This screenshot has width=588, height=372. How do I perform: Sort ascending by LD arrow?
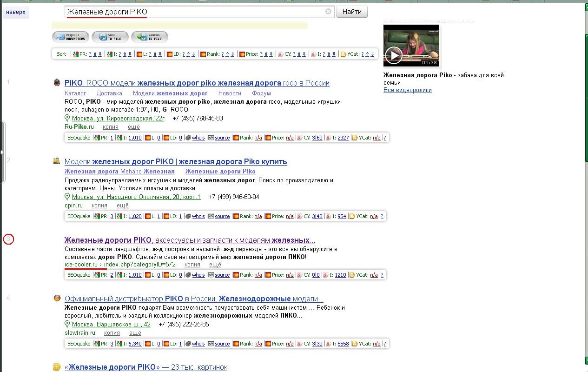click(x=188, y=54)
